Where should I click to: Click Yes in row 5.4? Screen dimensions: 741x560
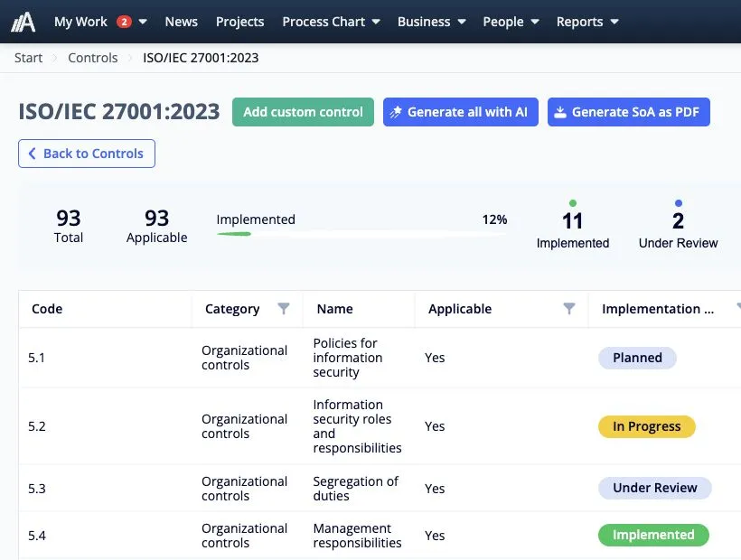tap(435, 536)
